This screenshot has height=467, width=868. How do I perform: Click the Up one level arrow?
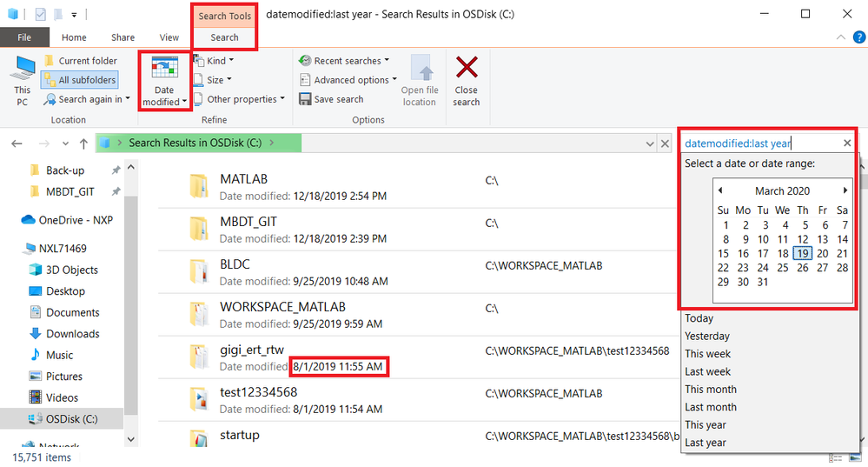[x=83, y=143]
